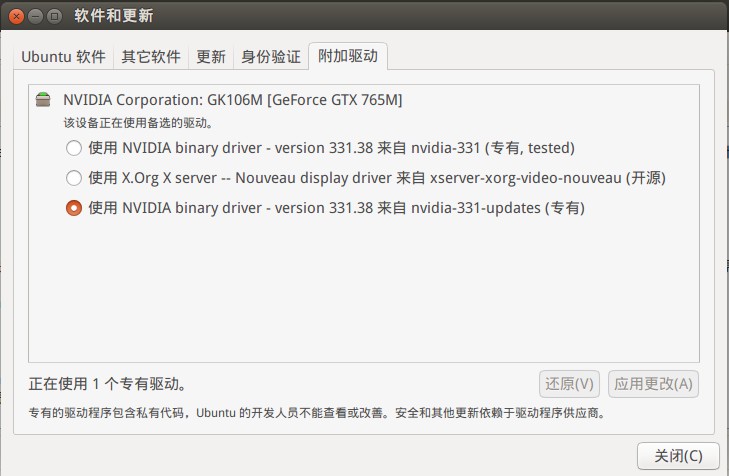The height and width of the screenshot is (476, 729).
Task: Minimize the 软件和更新 window
Action: pos(35,17)
